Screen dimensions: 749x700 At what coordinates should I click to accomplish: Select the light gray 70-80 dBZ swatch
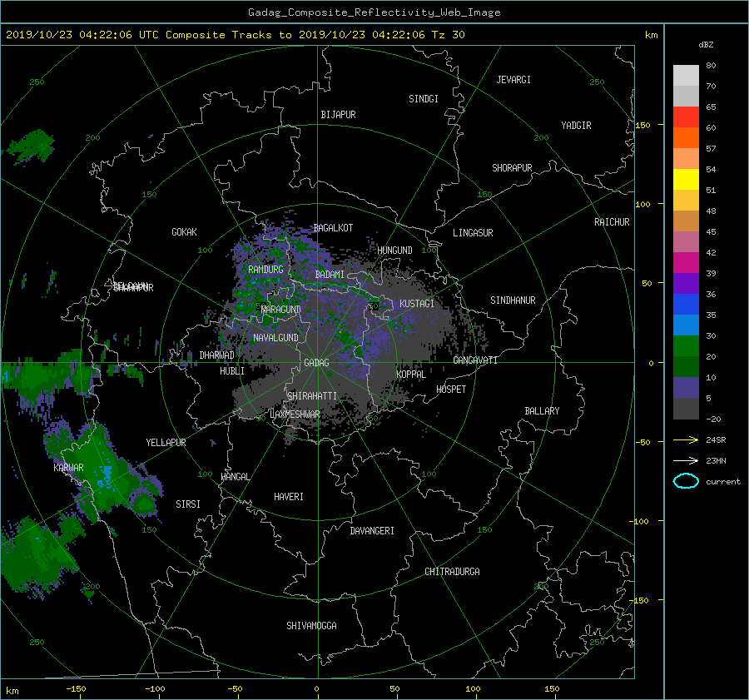tap(686, 75)
